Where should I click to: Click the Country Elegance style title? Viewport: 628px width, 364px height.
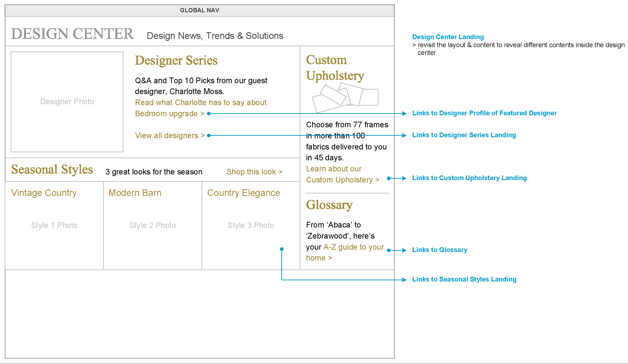tap(243, 193)
